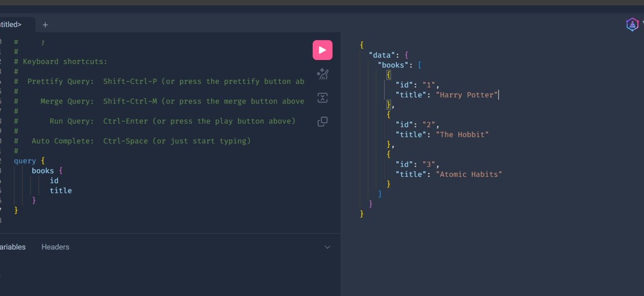The width and height of the screenshot is (644, 296).
Task: Click the "query" keyword in the editor
Action: point(25,161)
